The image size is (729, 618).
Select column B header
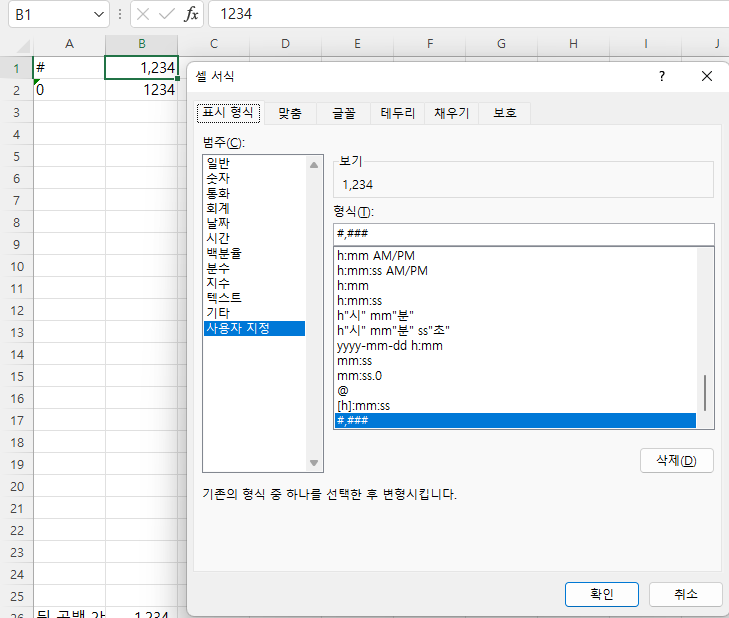142,45
